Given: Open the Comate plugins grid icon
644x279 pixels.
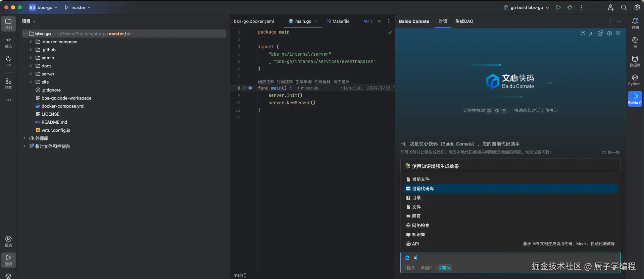Looking at the screenshot, I should 600,33.
